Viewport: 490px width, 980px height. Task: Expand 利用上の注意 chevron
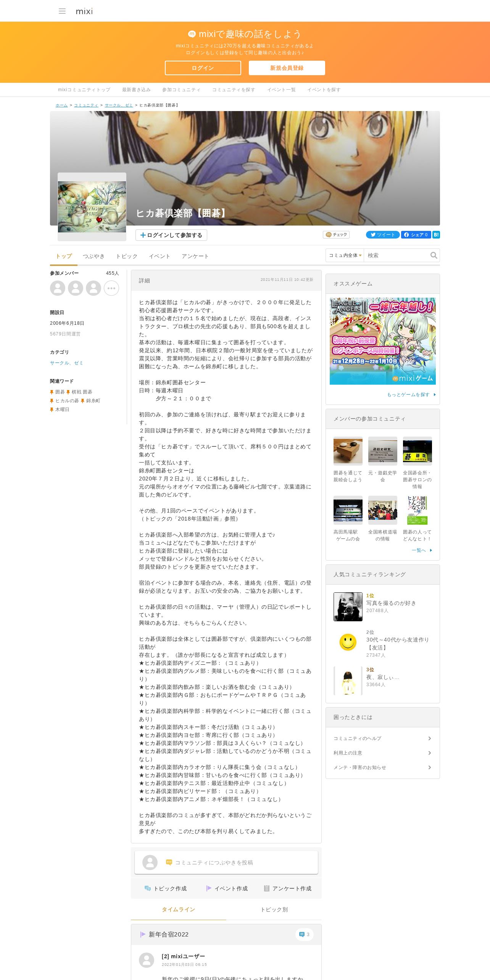coord(429,753)
